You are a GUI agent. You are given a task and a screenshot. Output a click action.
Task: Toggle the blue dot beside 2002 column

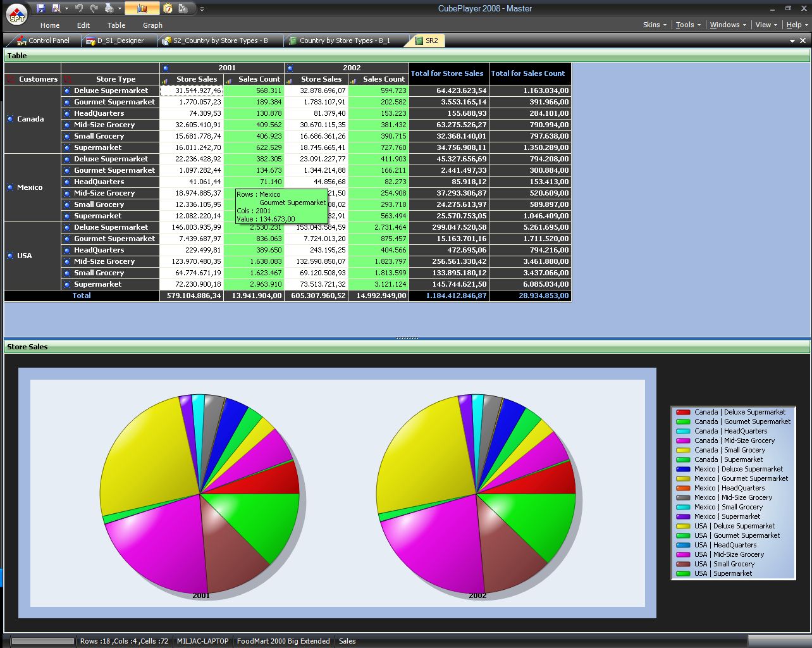(290, 68)
